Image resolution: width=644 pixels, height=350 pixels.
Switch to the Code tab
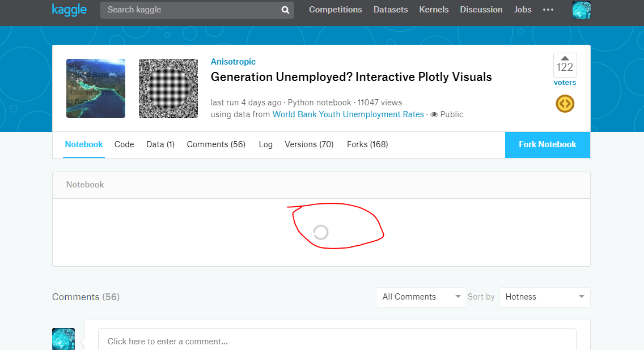124,144
